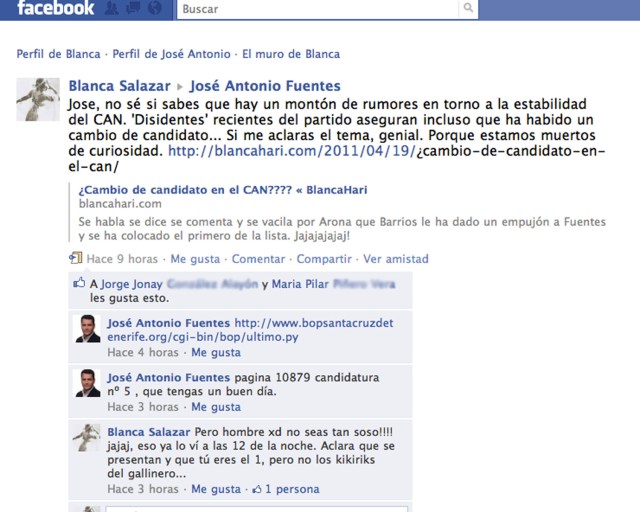Screen dimensions: 640x512
Task: Click the thumbs-up icon in likes summary
Action: click(79, 283)
